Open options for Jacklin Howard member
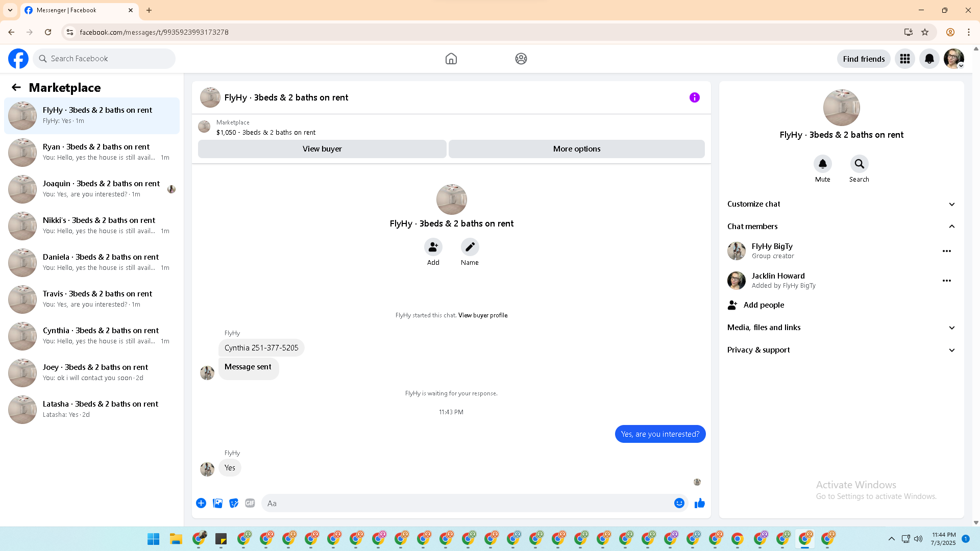 pos(946,281)
